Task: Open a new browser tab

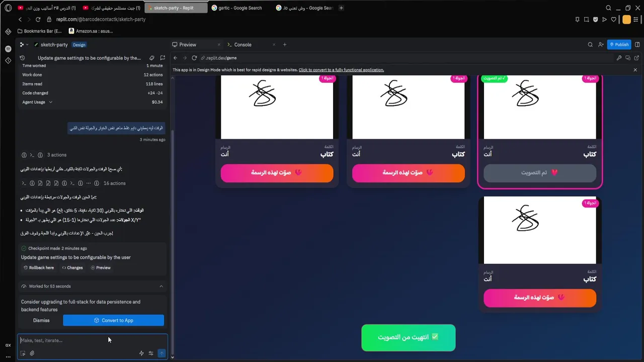Action: 341,8
